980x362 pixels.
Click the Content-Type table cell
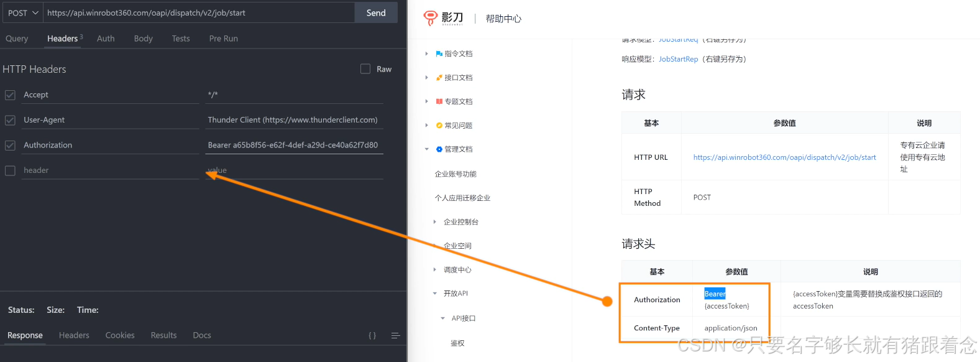click(657, 328)
